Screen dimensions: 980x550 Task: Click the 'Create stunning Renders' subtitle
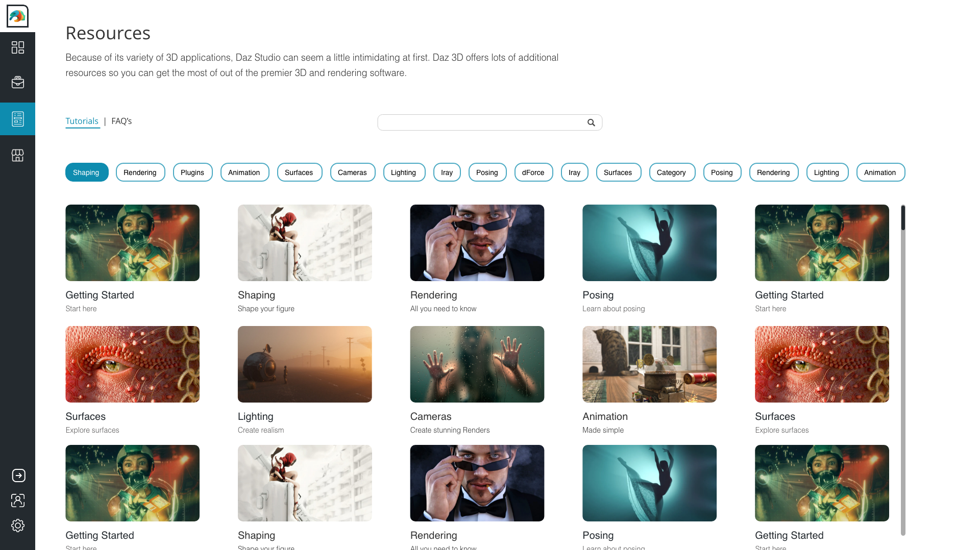(x=450, y=430)
